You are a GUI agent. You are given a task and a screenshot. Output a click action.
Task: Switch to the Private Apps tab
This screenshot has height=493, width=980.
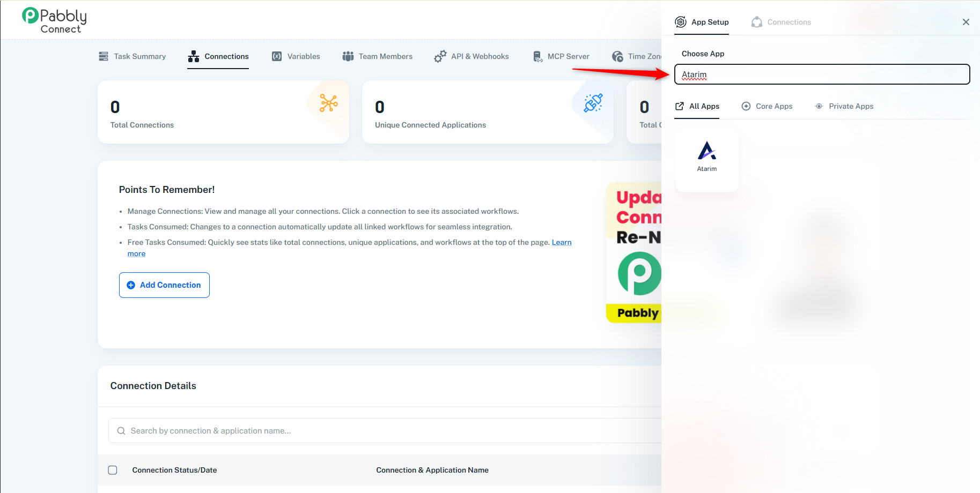point(844,106)
